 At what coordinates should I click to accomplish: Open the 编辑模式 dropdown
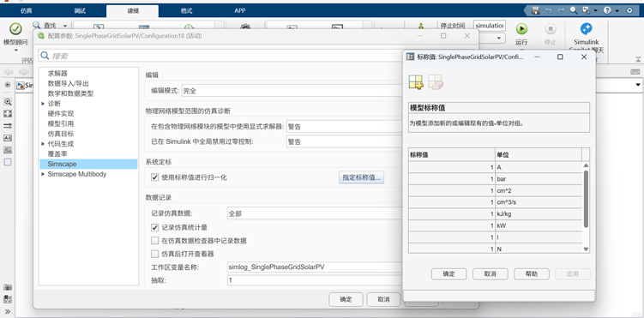coord(292,91)
